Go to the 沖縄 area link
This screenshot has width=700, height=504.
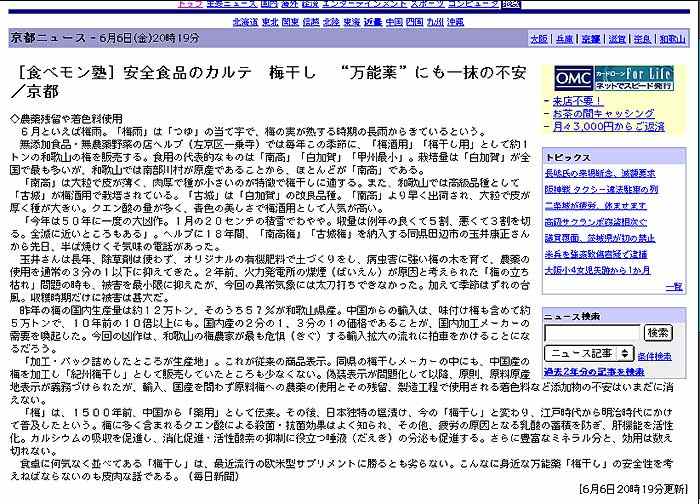(x=454, y=21)
